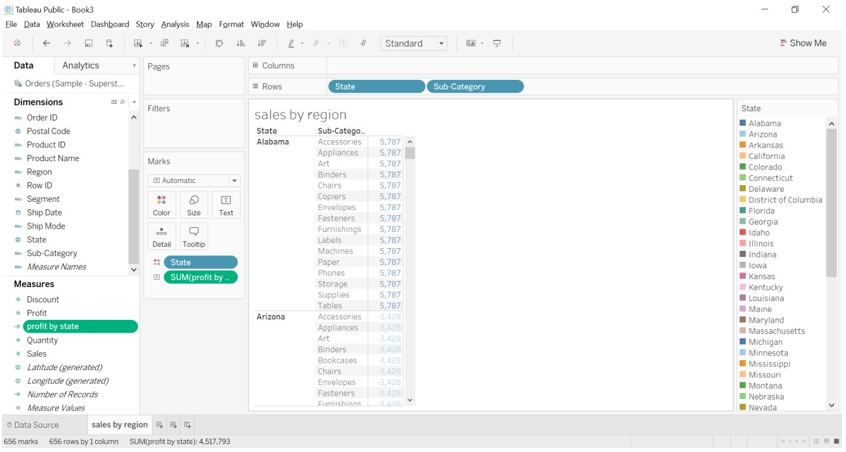
Task: Click the Alabama row header in table
Action: pos(272,142)
